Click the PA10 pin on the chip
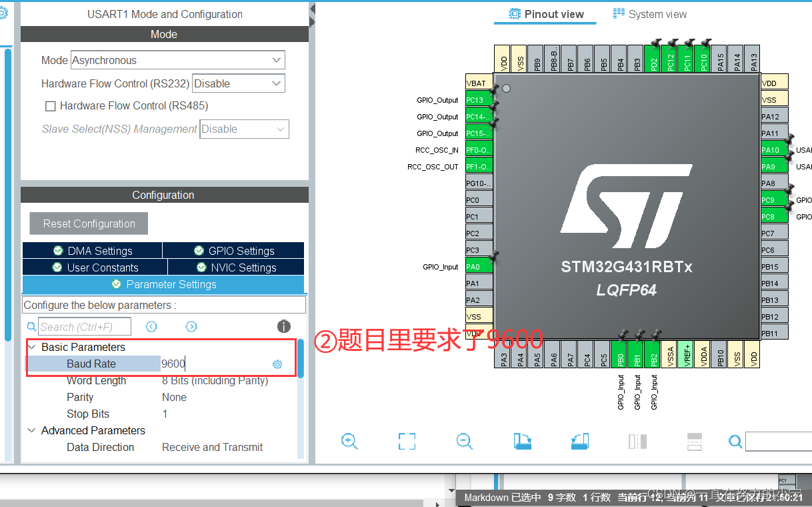 click(775, 150)
